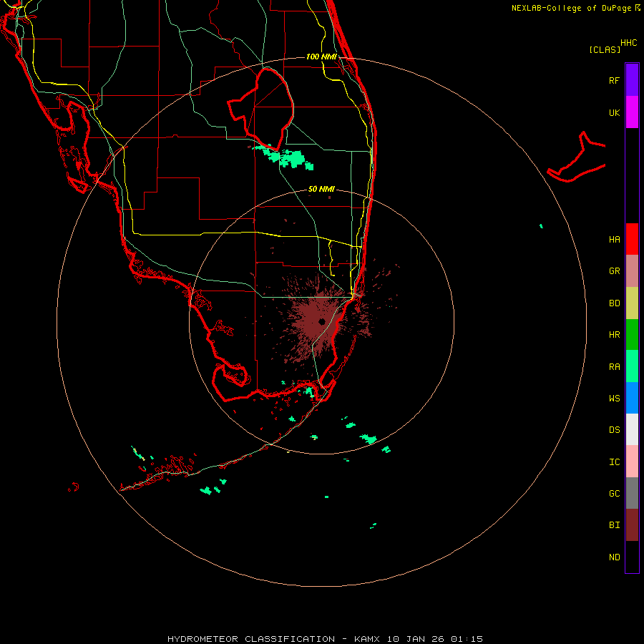Image resolution: width=644 pixels, height=644 pixels.
Task: Click the ND black legend swatch
Action: 632,557
